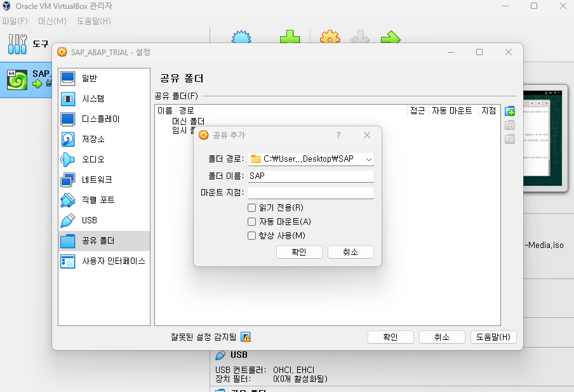Click the edit shared folder icon
Viewport: 574px width, 392px height.
[x=510, y=125]
